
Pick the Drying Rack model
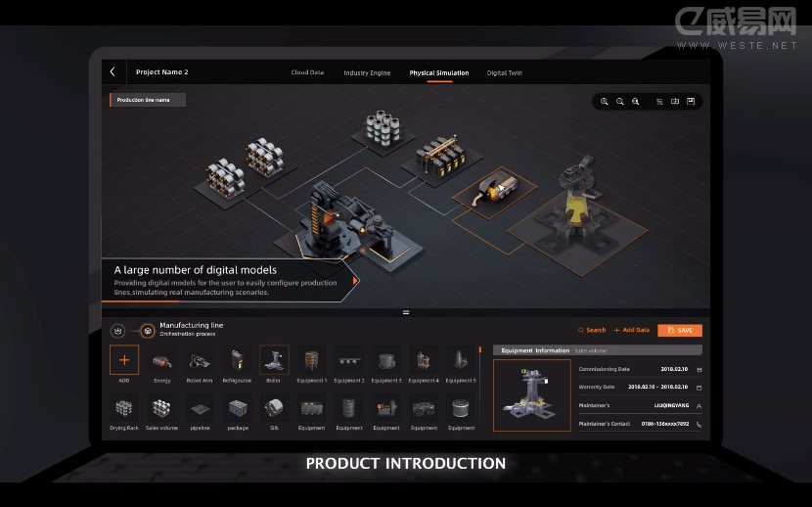click(x=124, y=407)
